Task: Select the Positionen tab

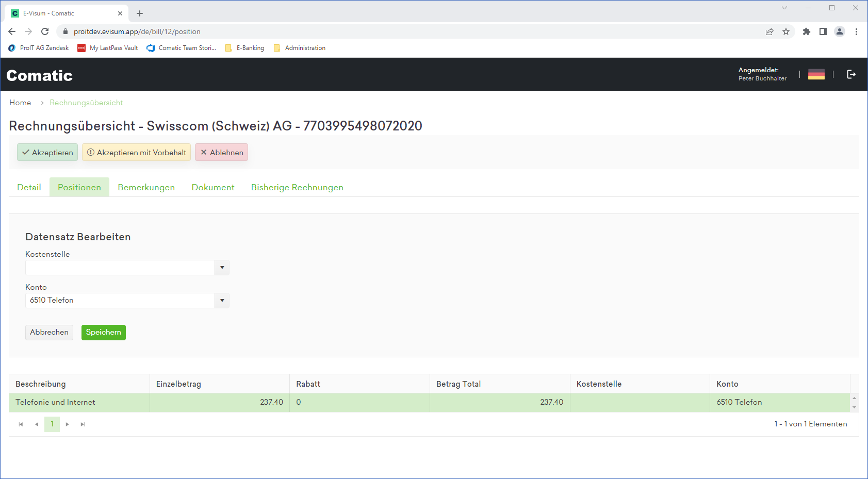Action: 79,187
